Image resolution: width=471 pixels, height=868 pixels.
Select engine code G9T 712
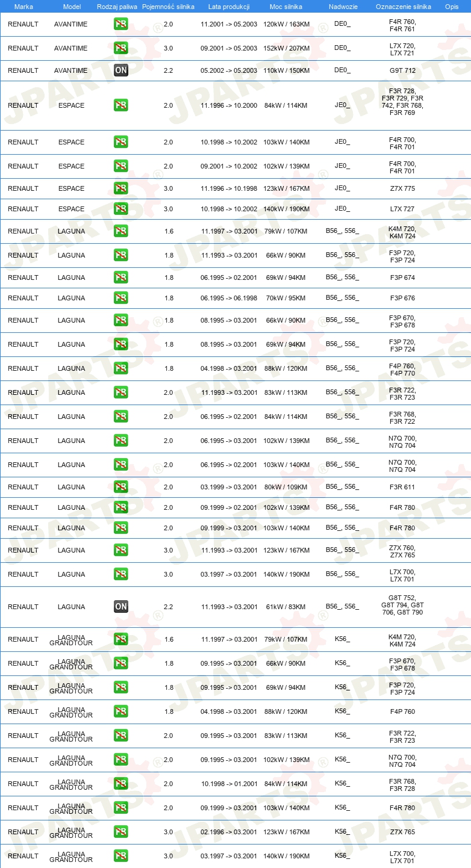coord(402,70)
